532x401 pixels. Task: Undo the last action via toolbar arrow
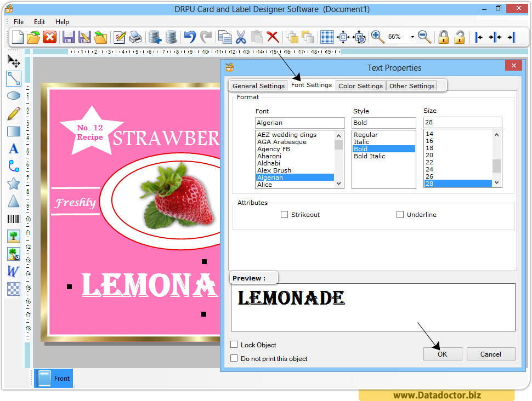189,37
